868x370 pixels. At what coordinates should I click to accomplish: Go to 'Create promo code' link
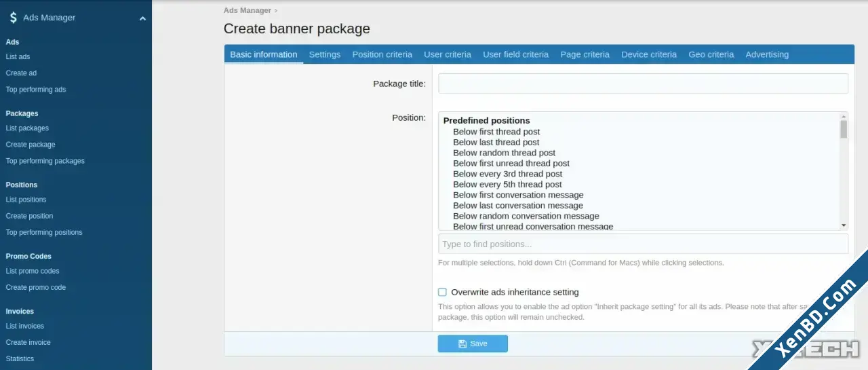[x=36, y=287]
